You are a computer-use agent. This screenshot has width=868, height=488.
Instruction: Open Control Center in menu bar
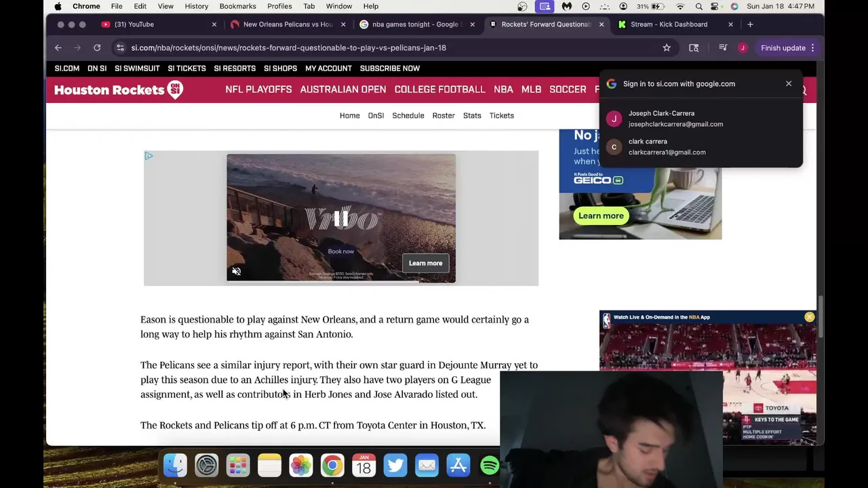pyautogui.click(x=715, y=6)
